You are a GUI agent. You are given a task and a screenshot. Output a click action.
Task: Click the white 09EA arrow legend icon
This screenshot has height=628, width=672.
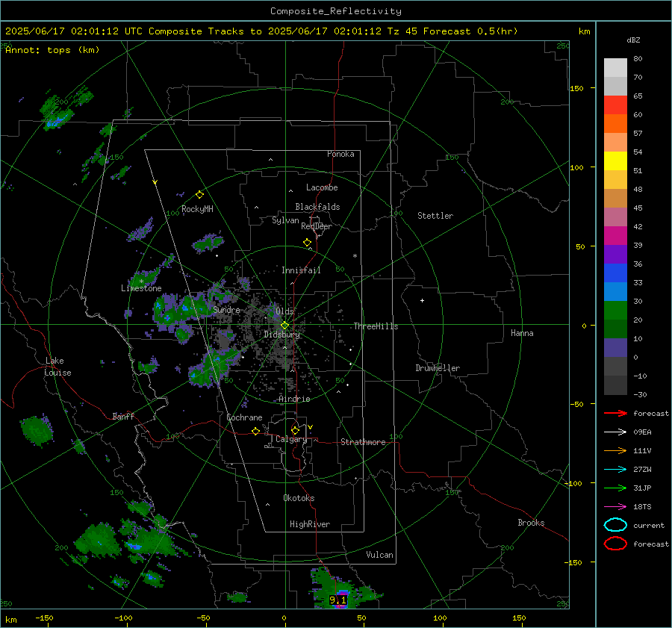click(x=615, y=432)
